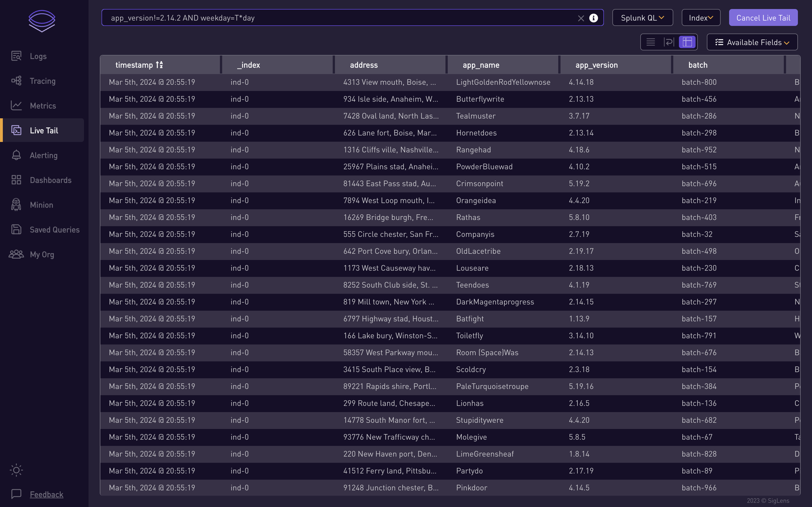
Task: Open the Splunk QL language dropdown
Action: pyautogui.click(x=642, y=18)
